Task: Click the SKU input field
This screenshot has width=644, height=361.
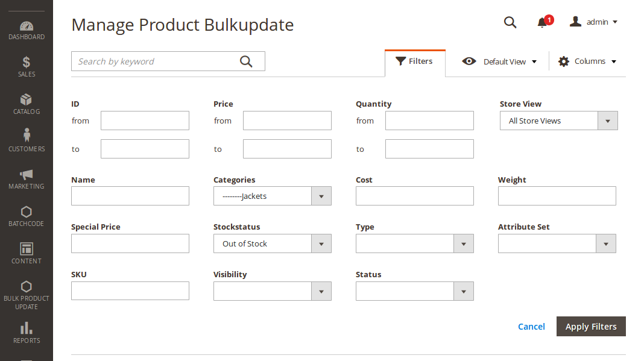Action: pyautogui.click(x=130, y=290)
